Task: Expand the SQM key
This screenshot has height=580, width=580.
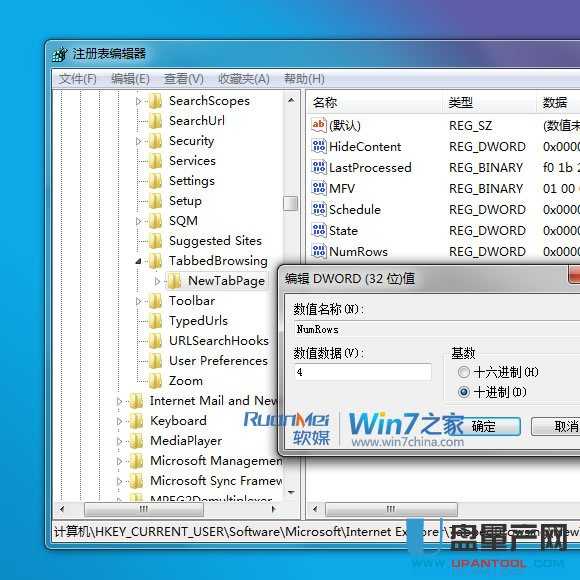Action: 138,221
